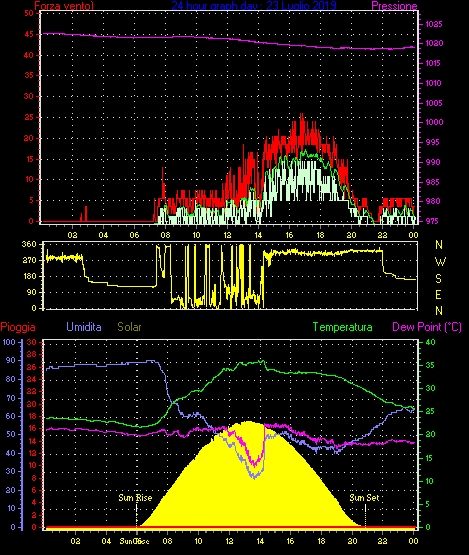This screenshot has height=555, width=469.
Task: Click the Sun Set marker label
Action: tap(364, 498)
